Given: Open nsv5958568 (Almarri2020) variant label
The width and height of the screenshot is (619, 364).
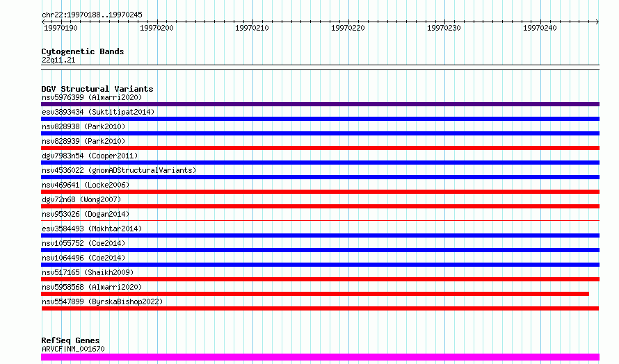Looking at the screenshot, I should [x=92, y=287].
